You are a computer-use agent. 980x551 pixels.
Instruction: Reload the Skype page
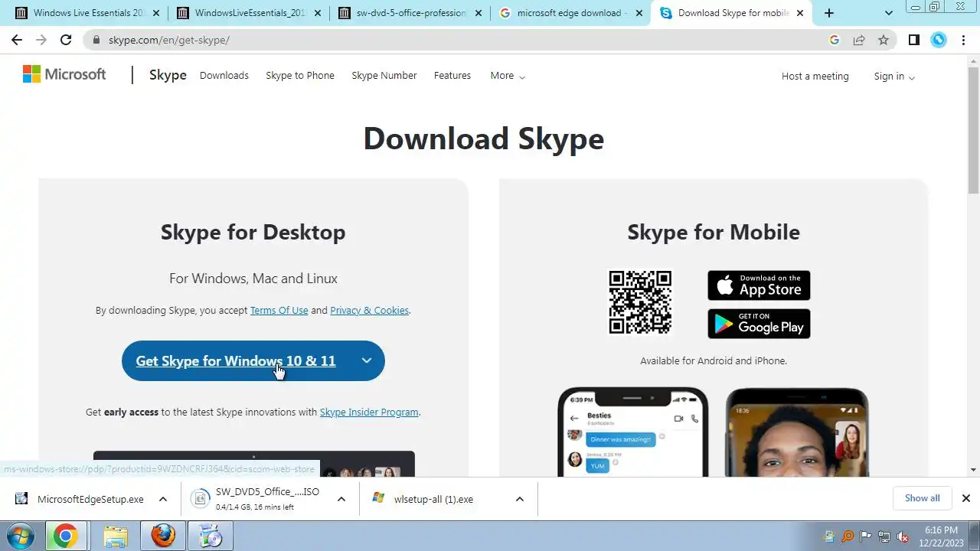tap(66, 40)
